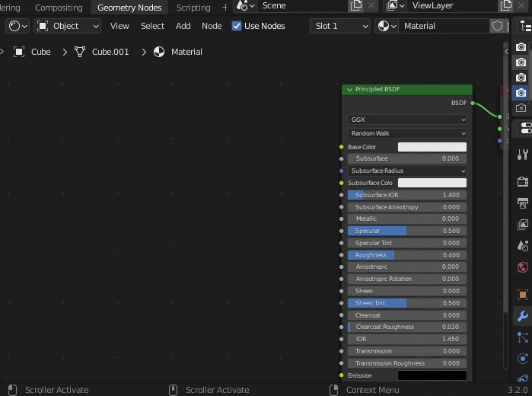This screenshot has height=396, width=532.
Task: Open the World properties globe icon
Action: point(522,267)
